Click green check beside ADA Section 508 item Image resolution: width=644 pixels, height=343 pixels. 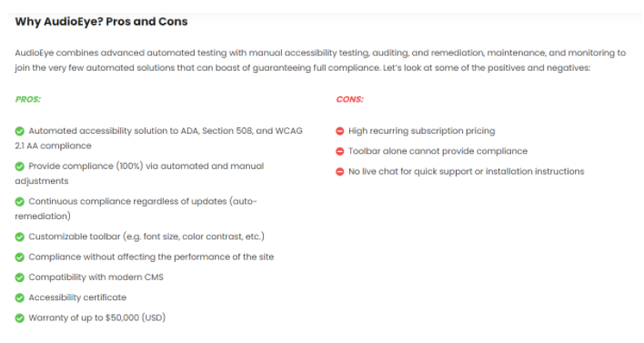(20, 131)
